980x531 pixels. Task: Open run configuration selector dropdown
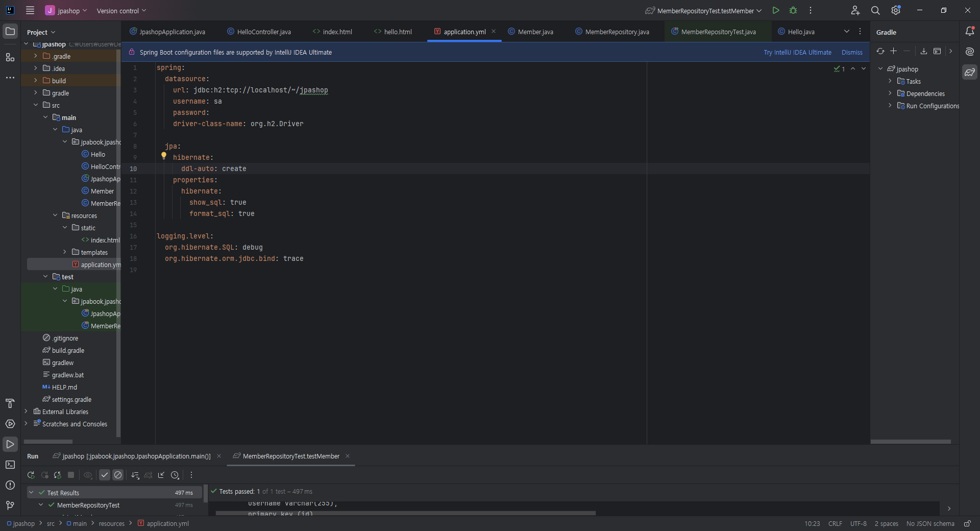click(704, 11)
